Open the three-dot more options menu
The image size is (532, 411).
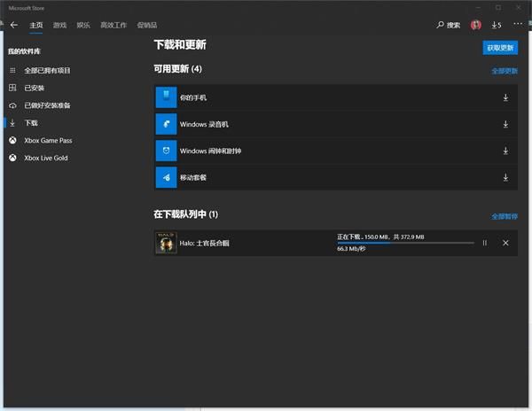(x=518, y=24)
